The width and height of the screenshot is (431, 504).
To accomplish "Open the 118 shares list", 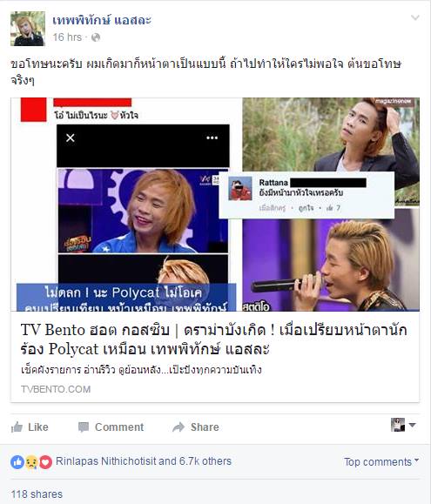I will pyautogui.click(x=37, y=494).
